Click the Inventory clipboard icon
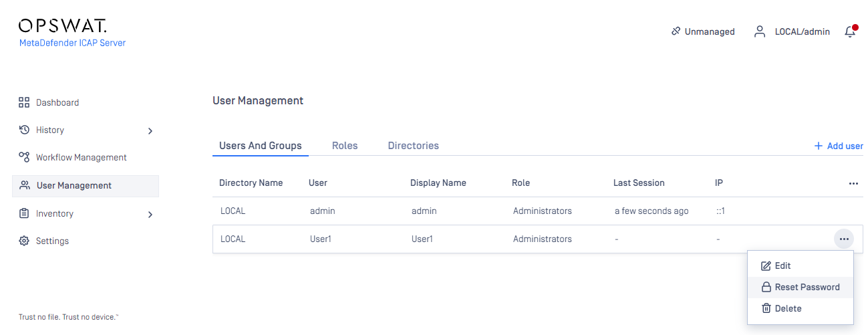Screen dimensions: 868x335 (x=24, y=213)
